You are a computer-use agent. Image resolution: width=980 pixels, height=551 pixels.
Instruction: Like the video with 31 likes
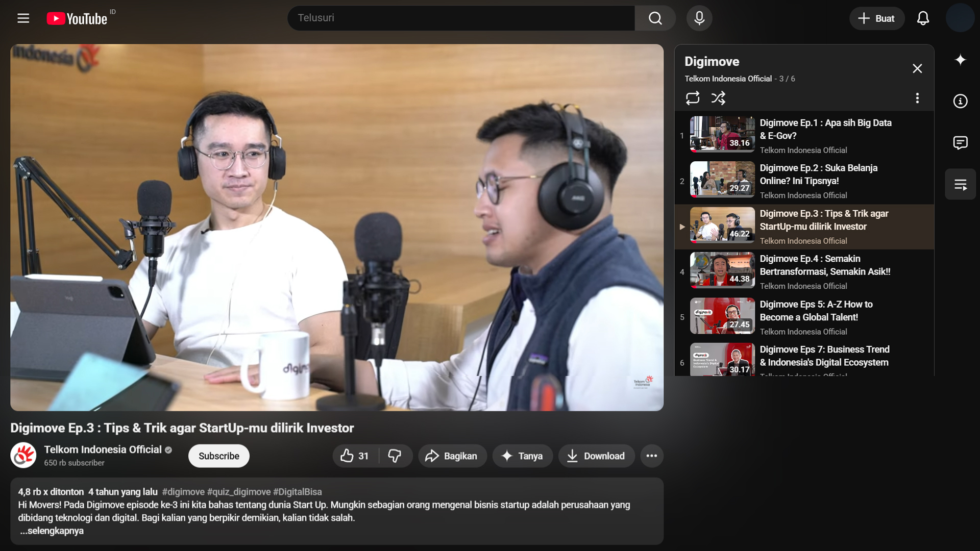(x=355, y=456)
